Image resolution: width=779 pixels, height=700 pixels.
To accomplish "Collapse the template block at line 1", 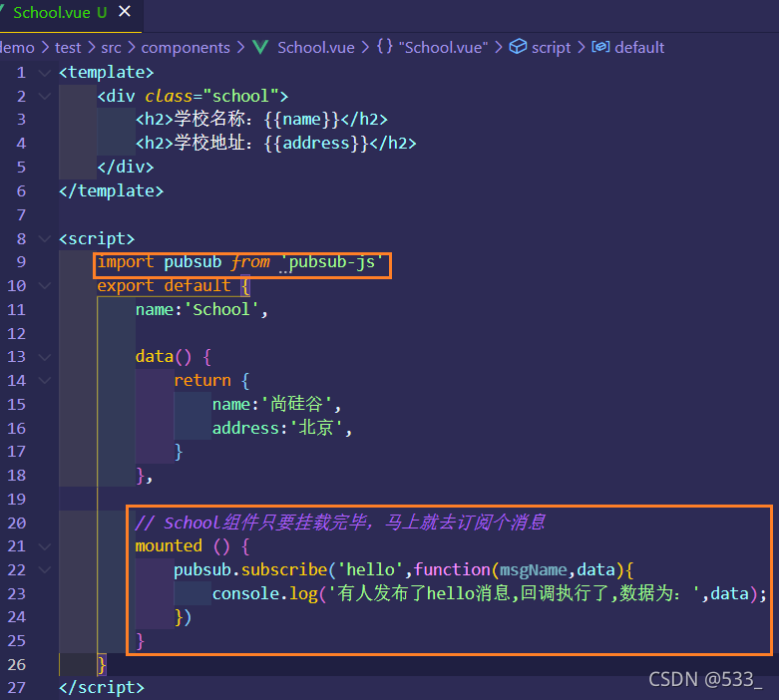I will pyautogui.click(x=45, y=73).
